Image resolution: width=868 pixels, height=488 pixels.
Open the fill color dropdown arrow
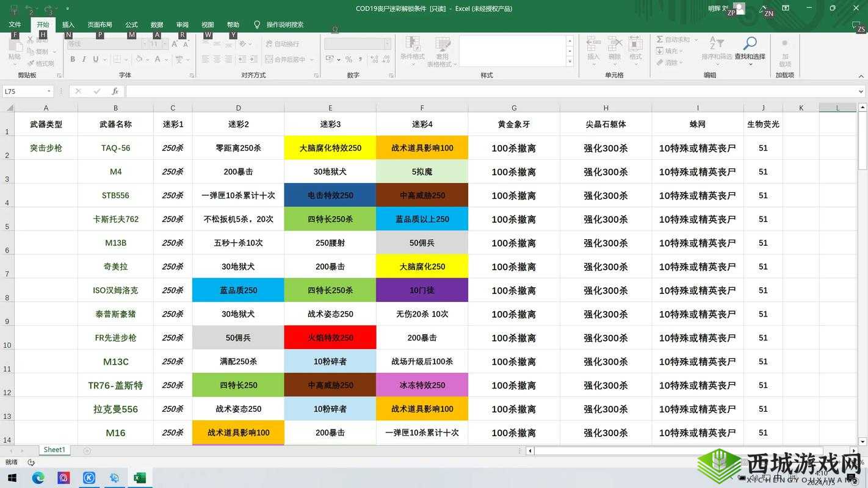coord(148,59)
